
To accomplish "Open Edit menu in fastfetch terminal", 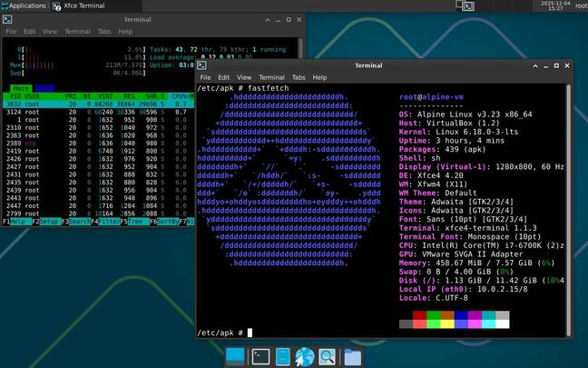I will 223,77.
